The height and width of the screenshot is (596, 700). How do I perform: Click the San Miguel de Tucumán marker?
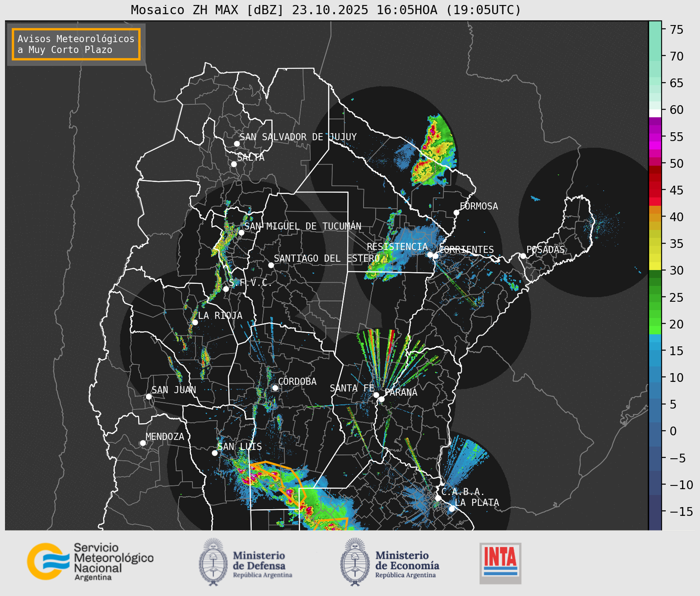pyautogui.click(x=241, y=232)
